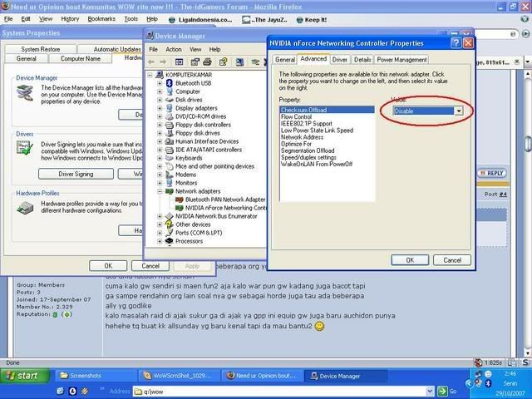Select Segmentation Offload property
Viewport: 532px width, 399px height.
(x=308, y=150)
